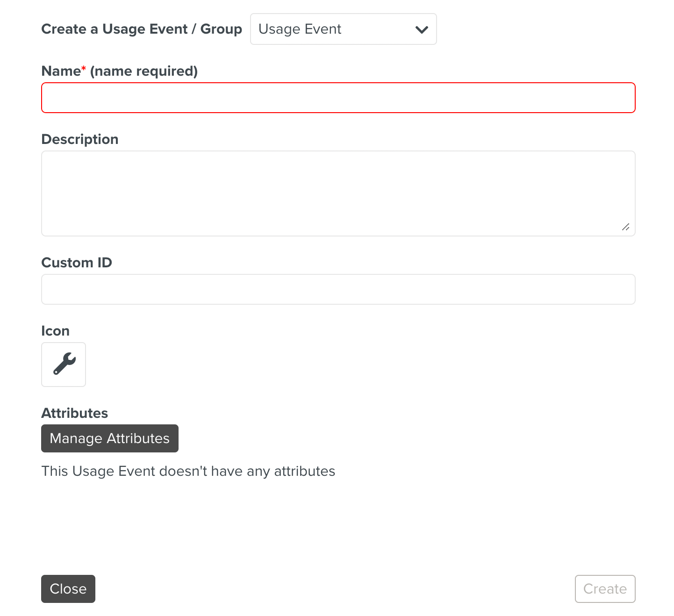The height and width of the screenshot is (616, 674).
Task: Click the Name field label
Action: click(61, 71)
